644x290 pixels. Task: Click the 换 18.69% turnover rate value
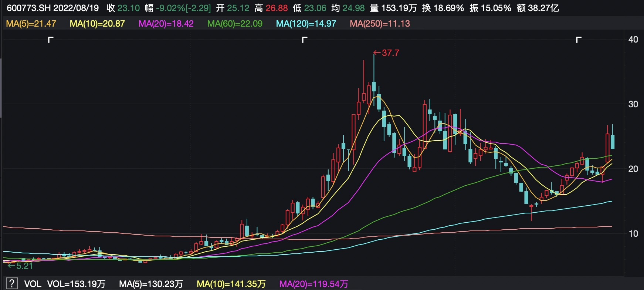click(443, 8)
